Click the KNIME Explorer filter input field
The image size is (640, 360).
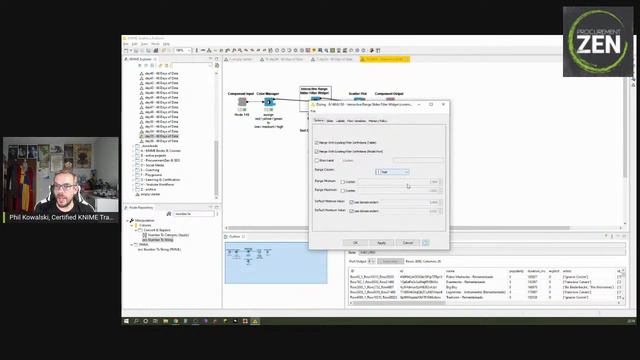pyautogui.click(x=191, y=65)
